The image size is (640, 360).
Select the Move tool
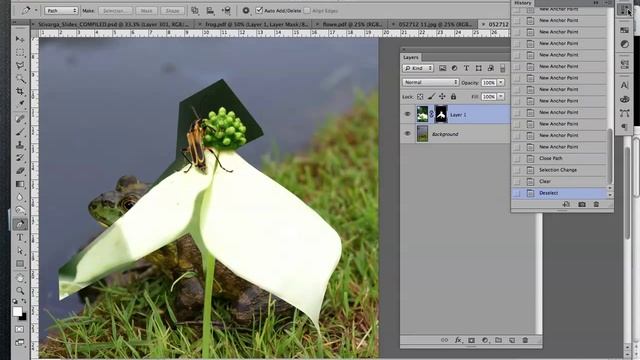(20, 39)
